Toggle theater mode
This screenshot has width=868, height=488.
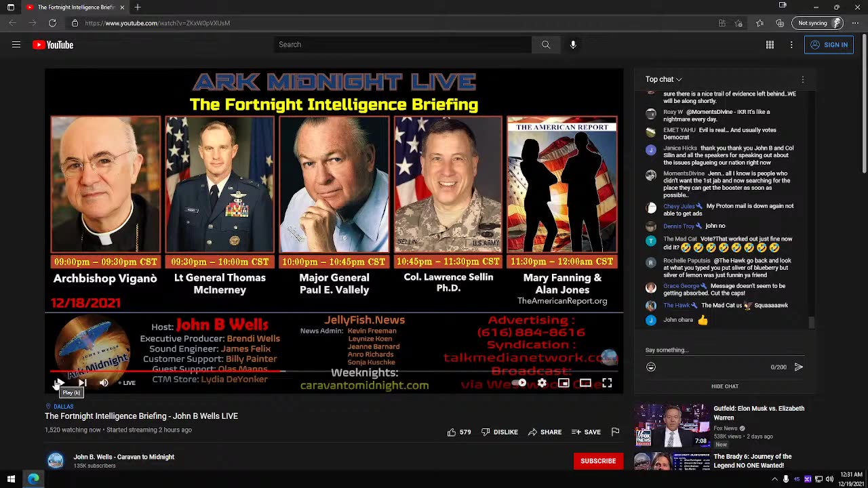(585, 383)
